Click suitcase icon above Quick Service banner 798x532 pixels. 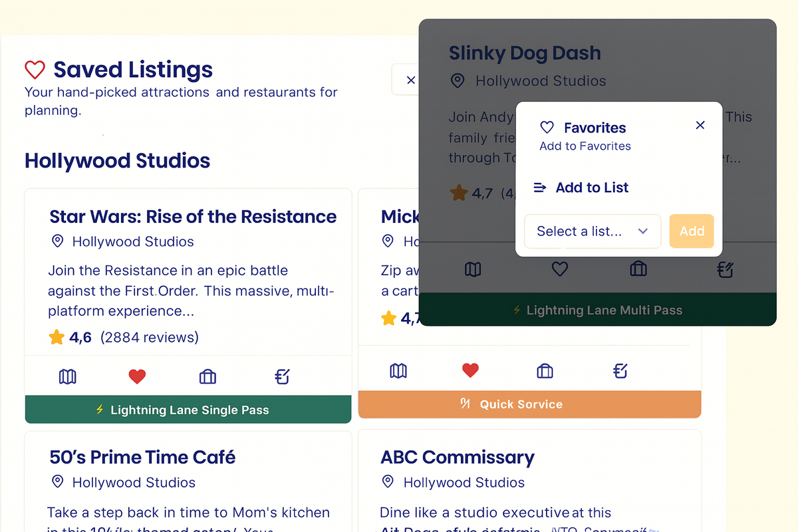545,370
